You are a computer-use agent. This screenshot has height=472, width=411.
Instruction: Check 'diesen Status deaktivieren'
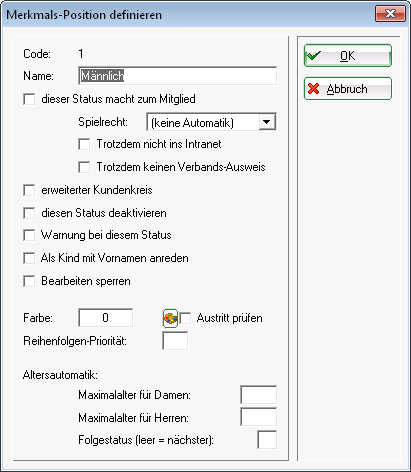[x=29, y=213]
